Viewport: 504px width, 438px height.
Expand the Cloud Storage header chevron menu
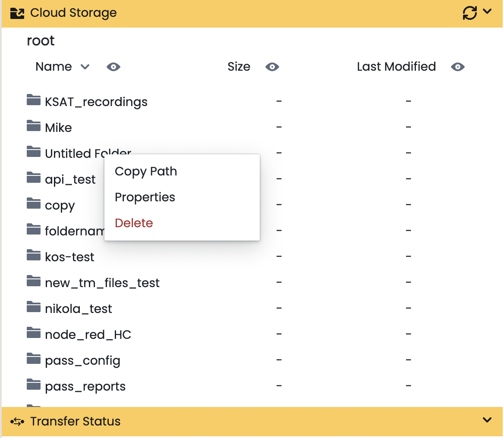point(487,12)
